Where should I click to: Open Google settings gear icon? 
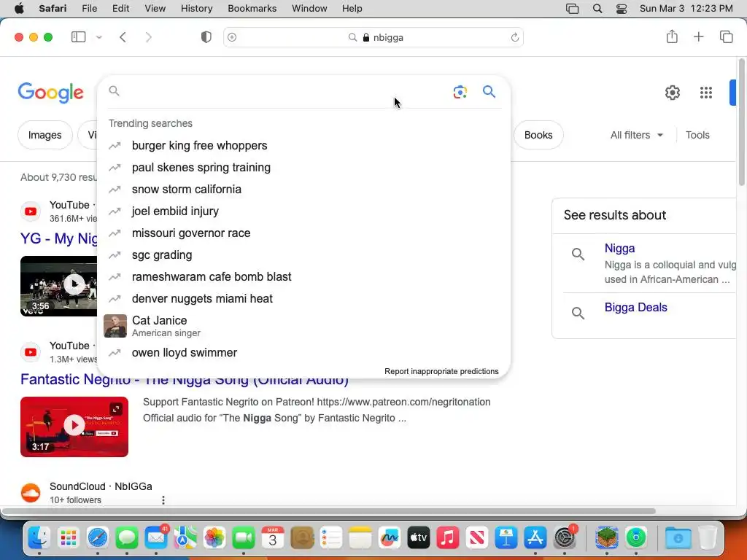click(672, 93)
